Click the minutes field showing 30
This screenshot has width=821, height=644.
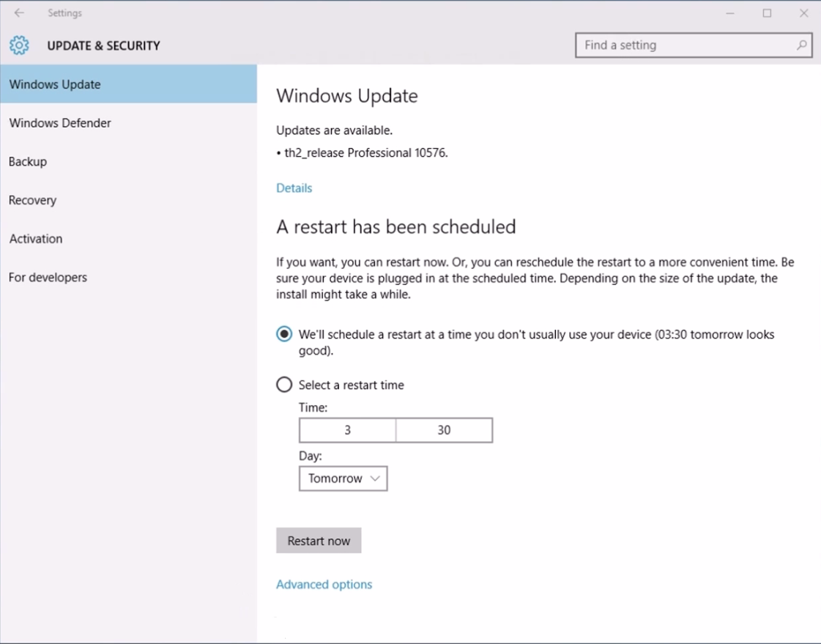point(445,430)
